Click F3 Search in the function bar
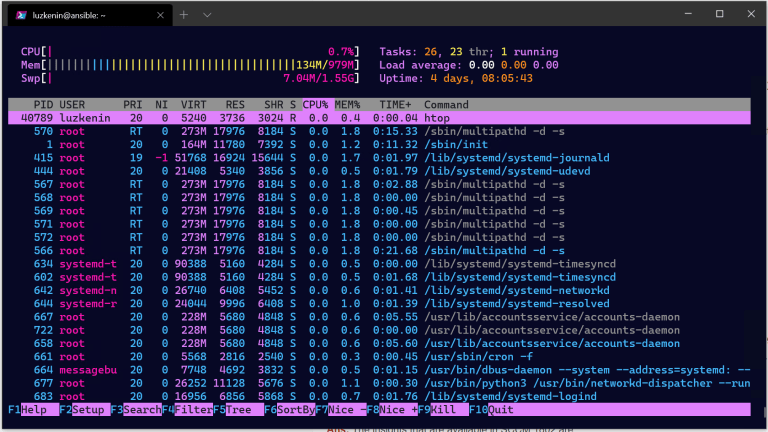 (136, 409)
